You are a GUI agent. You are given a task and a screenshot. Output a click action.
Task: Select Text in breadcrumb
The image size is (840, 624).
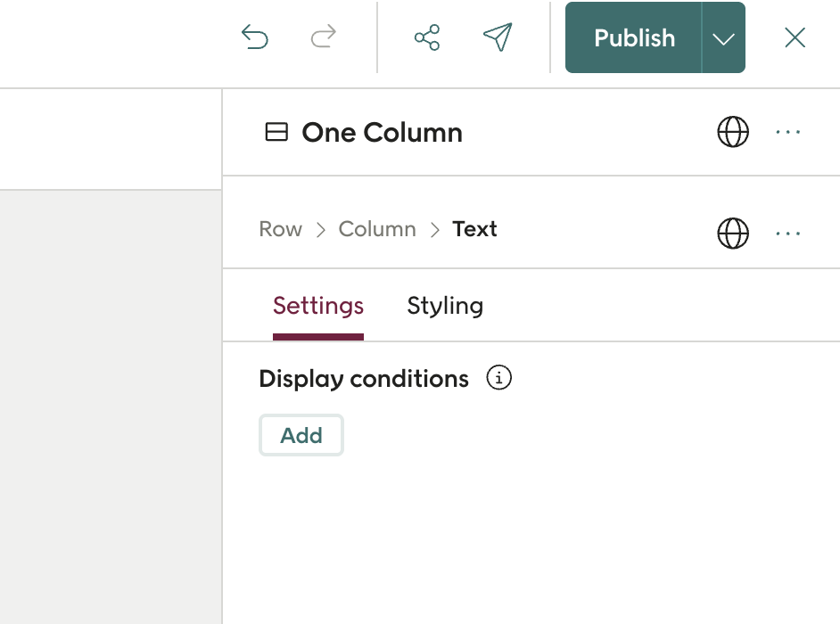[x=474, y=229]
